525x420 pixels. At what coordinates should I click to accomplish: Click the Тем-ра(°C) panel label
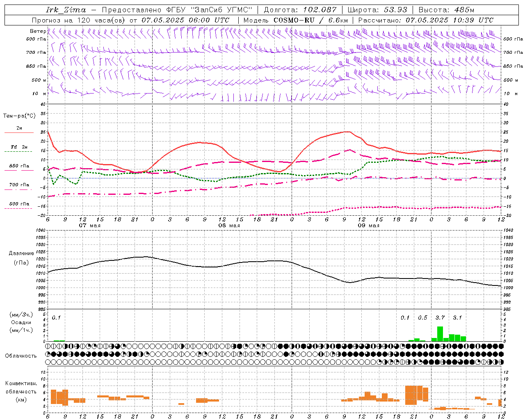pyautogui.click(x=19, y=116)
